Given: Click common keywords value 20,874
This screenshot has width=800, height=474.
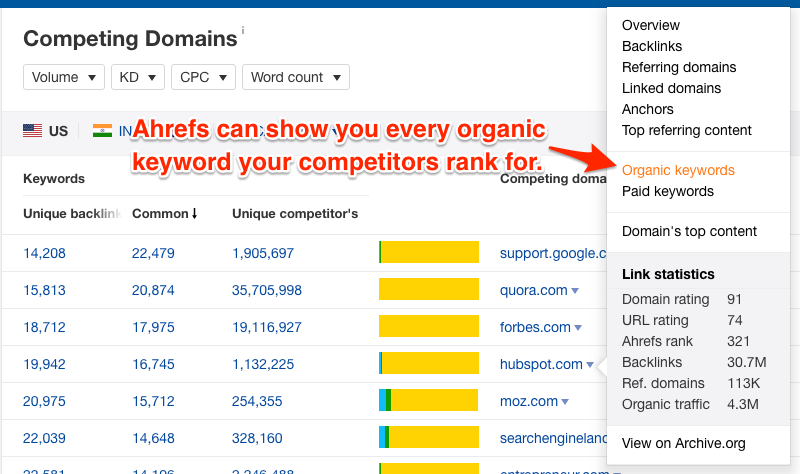Looking at the screenshot, I should pyautogui.click(x=153, y=290).
